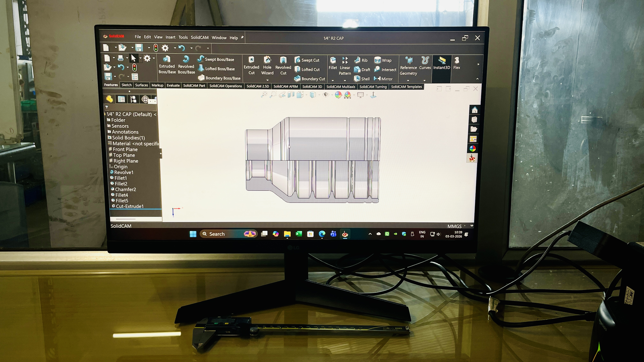Open the SolidCAM menu
This screenshot has height=362, width=644.
[x=199, y=38]
